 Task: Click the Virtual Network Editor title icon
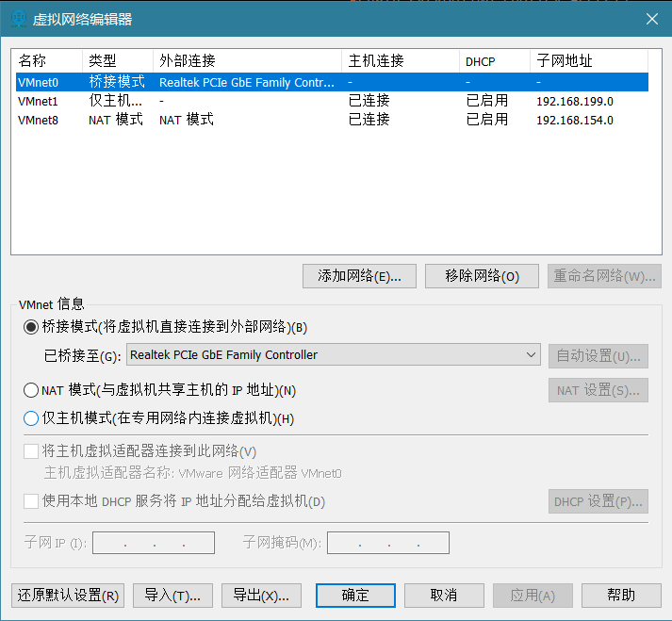tap(19, 19)
